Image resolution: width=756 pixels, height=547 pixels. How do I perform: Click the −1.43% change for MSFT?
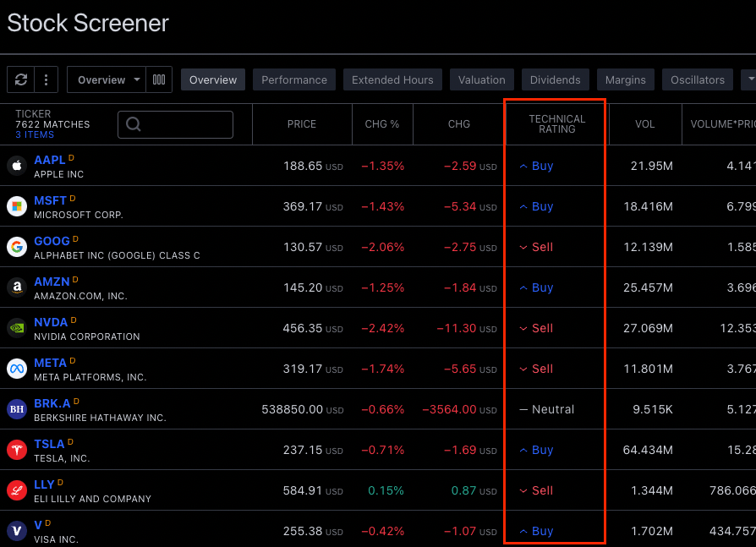(383, 206)
